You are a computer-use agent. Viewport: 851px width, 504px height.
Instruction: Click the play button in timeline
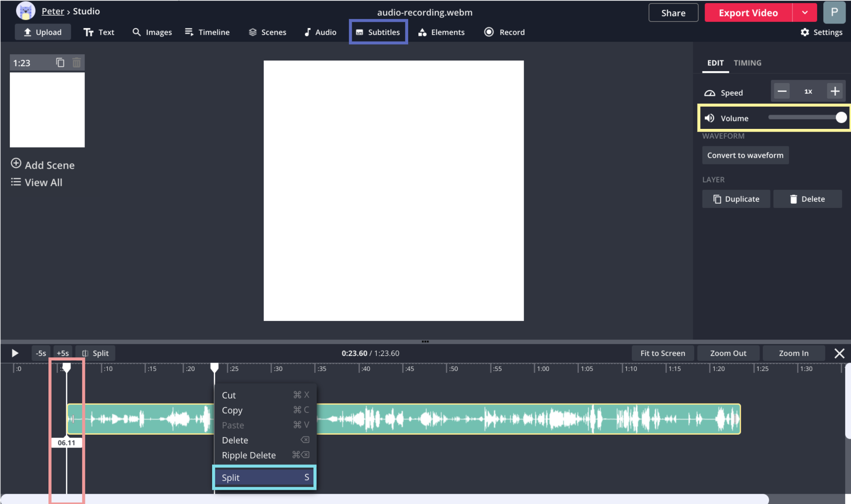click(x=15, y=353)
